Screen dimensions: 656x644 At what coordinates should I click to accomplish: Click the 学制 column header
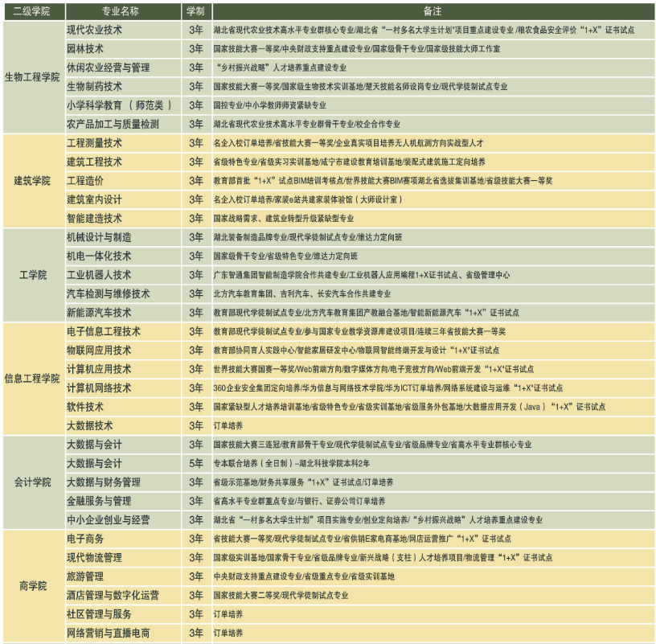[195, 11]
